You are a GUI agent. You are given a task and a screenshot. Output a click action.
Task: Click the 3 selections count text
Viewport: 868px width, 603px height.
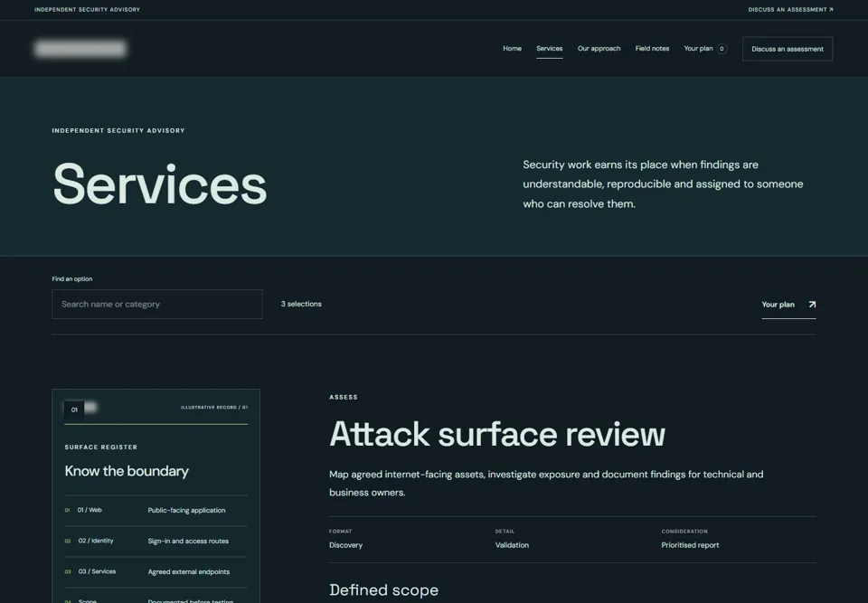301,304
